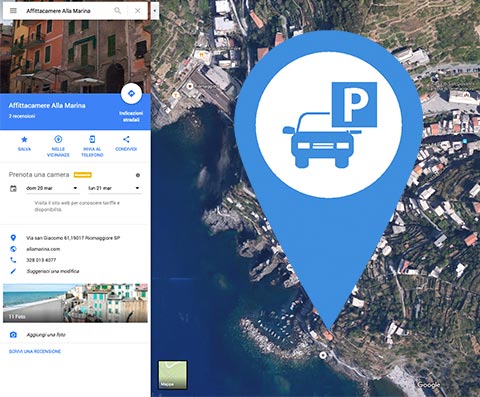Click the info dot beside Prenota una camera
Screen dimensions: 480x397
pyautogui.click(x=138, y=175)
